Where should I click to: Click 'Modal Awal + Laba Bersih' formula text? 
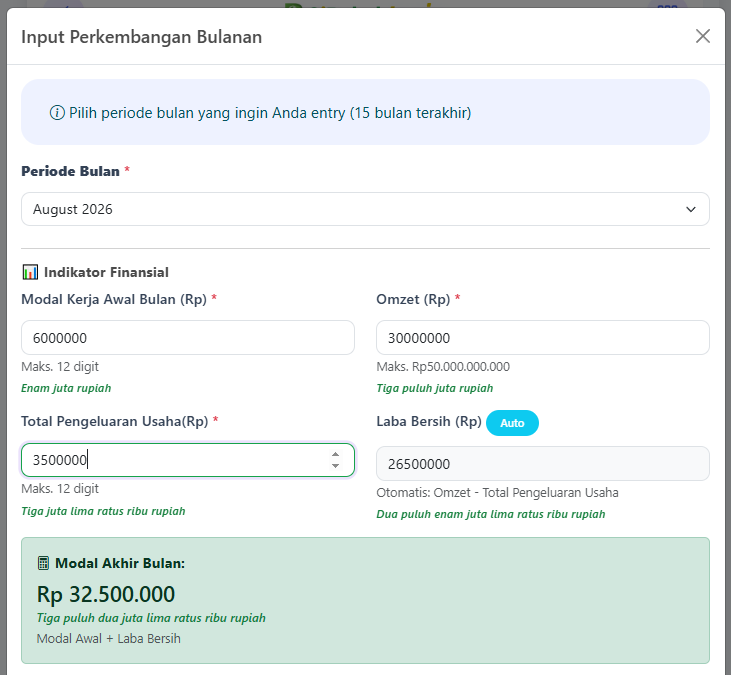tap(109, 638)
